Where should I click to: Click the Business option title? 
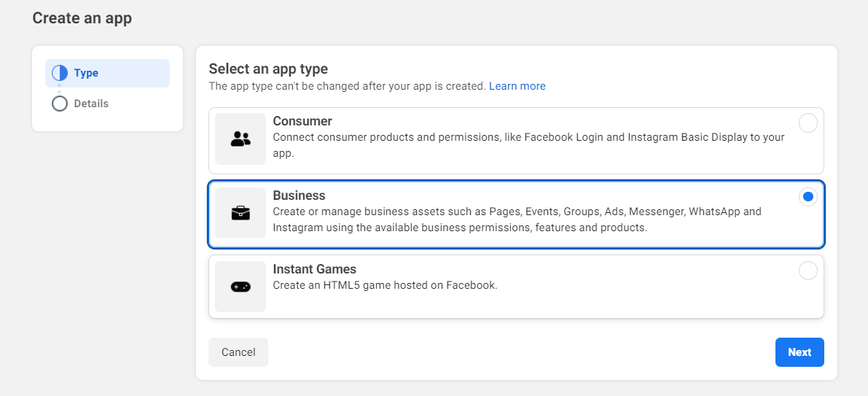[x=299, y=195]
